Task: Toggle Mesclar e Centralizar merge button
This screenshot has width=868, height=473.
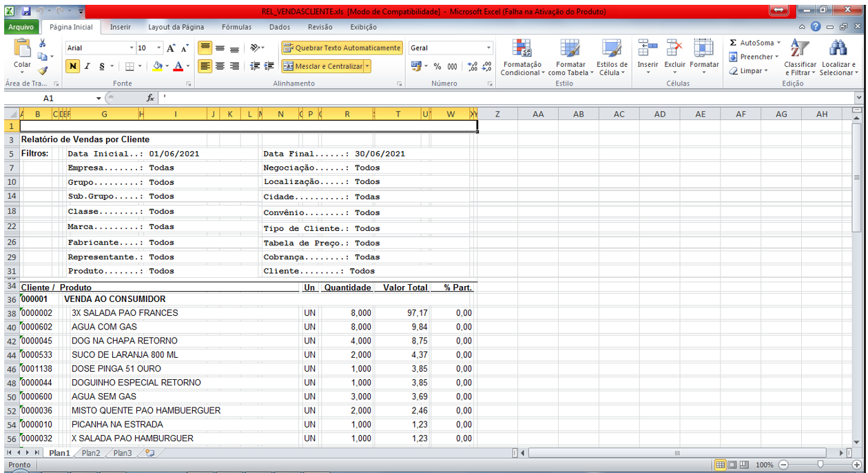Action: tap(322, 66)
